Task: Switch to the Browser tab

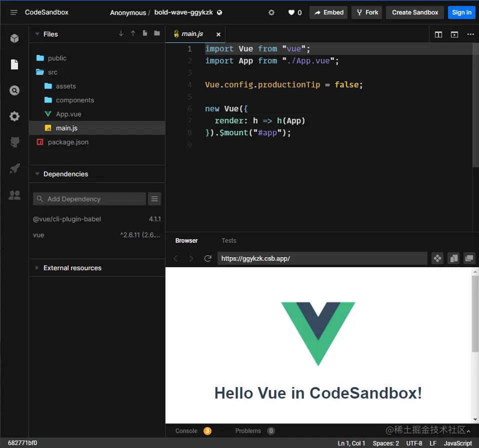Action: 186,240
